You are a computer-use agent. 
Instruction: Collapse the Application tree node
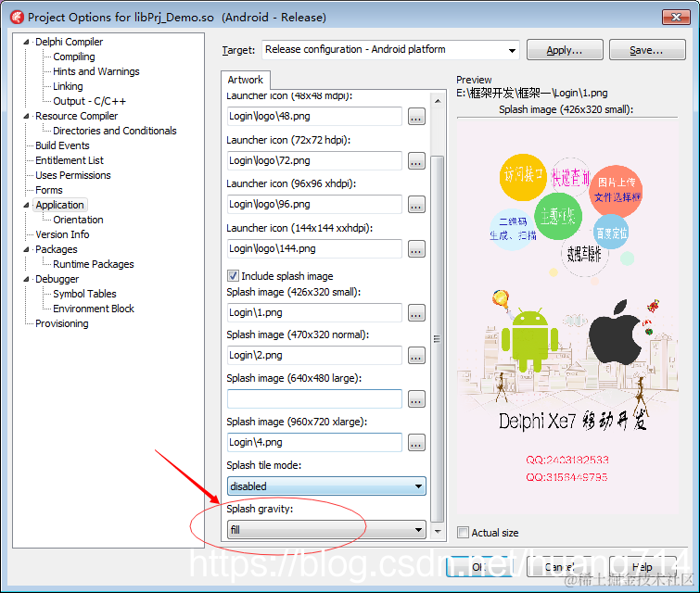[x=26, y=206]
